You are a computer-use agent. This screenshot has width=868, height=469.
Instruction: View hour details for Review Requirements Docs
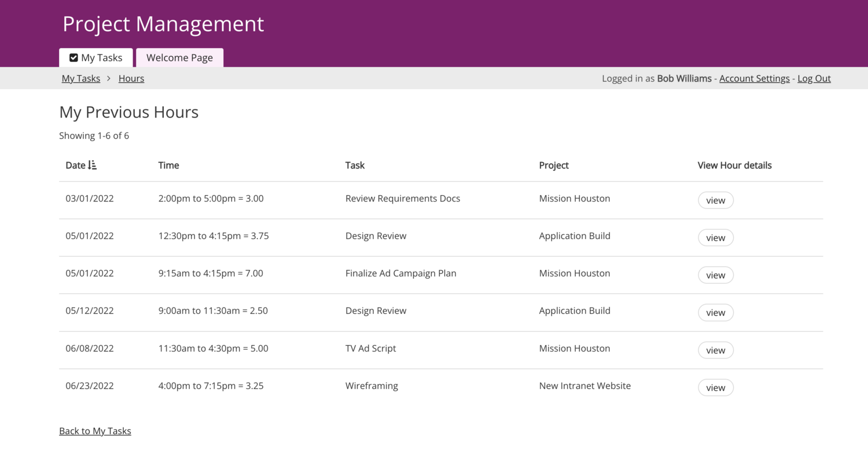pyautogui.click(x=715, y=200)
